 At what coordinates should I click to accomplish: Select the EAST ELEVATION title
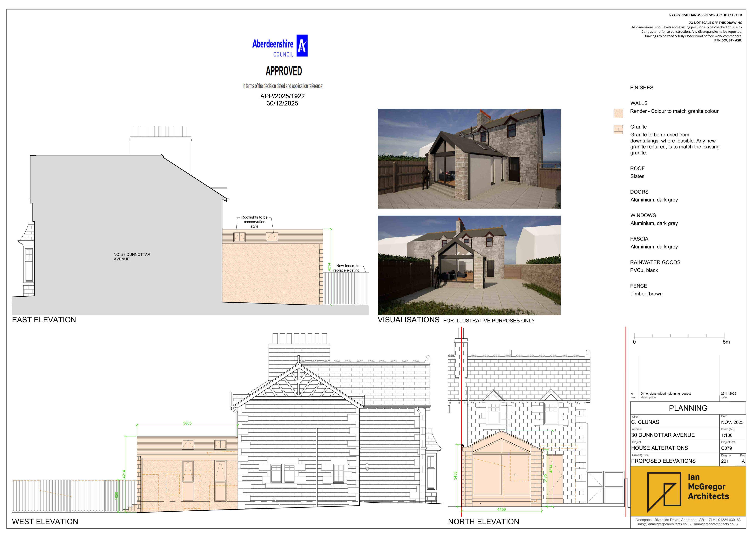44,320
